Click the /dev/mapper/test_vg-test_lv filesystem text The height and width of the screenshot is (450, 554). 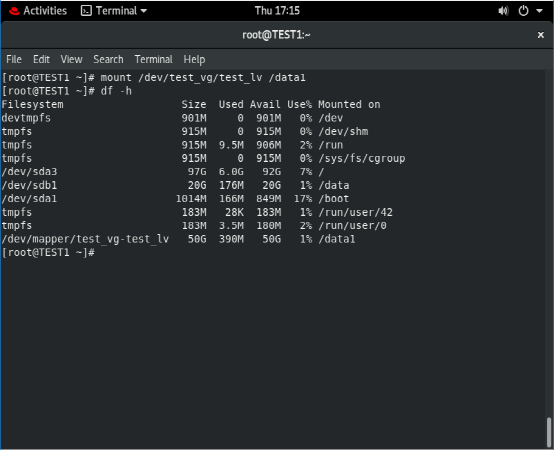coord(85,239)
